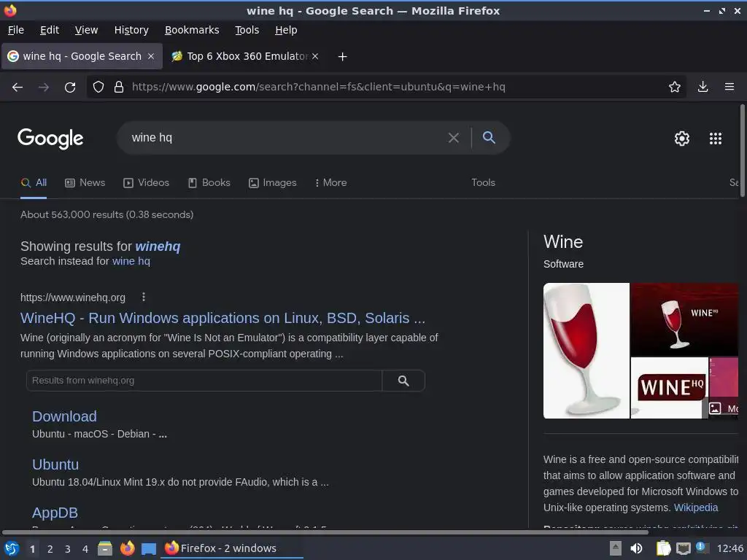
Task: Switch to virtual desktop 4
Action: coord(85,549)
